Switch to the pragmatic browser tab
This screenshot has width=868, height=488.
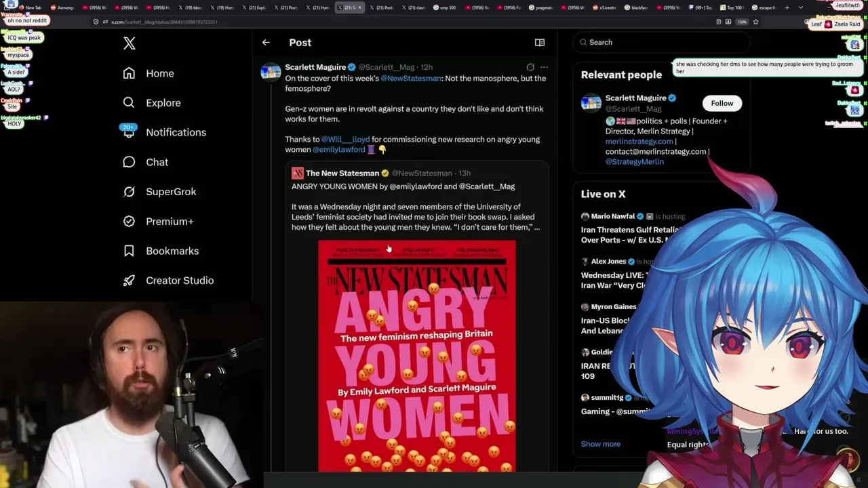(541, 7)
